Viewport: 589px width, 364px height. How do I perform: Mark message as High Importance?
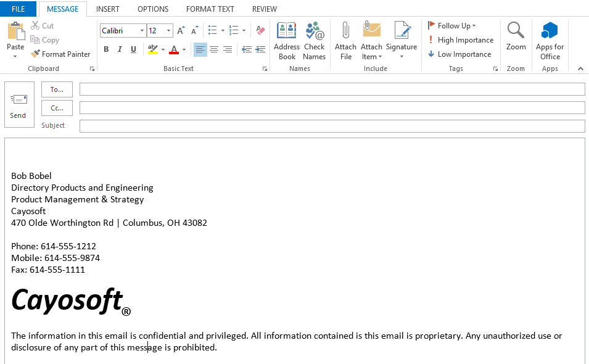pos(461,40)
